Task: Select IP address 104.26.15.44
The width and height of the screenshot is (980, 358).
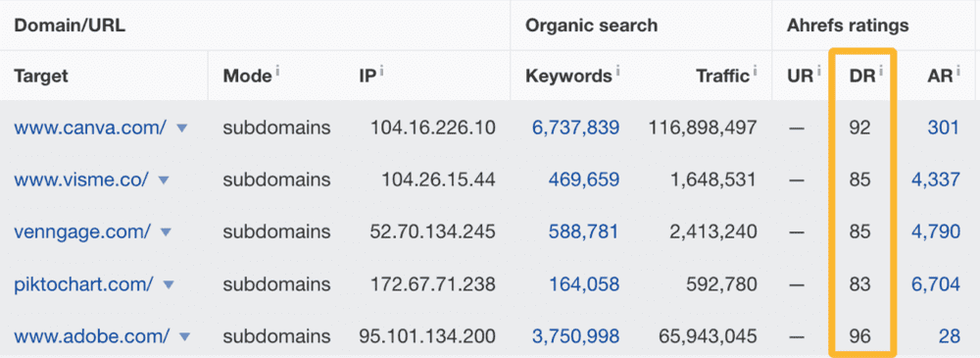Action: (x=439, y=179)
